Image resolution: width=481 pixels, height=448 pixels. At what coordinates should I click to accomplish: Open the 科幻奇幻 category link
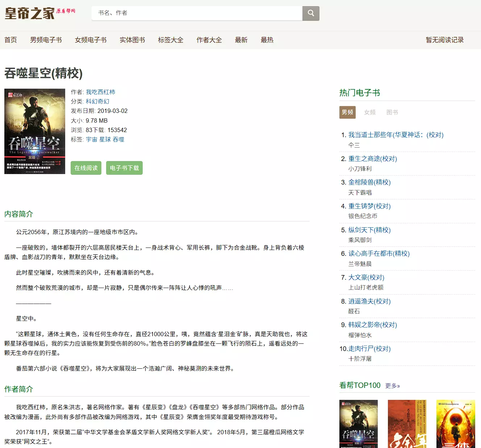click(x=97, y=101)
